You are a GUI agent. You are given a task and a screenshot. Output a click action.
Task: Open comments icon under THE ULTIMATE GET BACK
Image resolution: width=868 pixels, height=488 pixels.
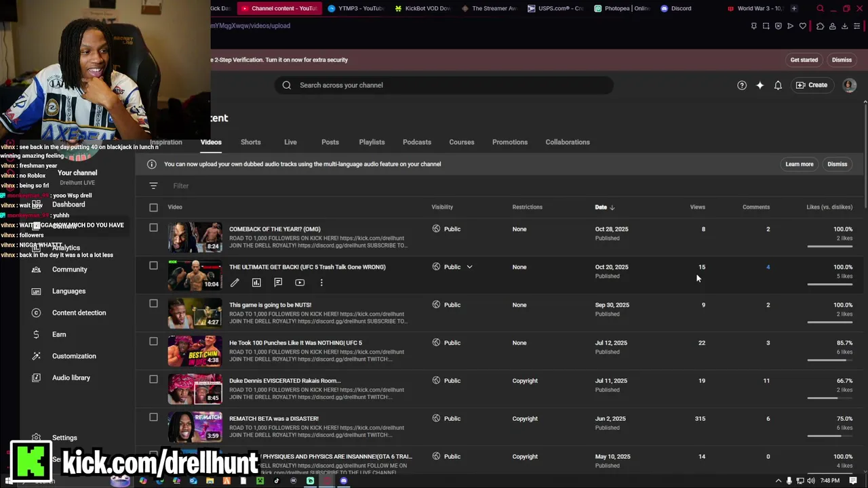click(278, 283)
